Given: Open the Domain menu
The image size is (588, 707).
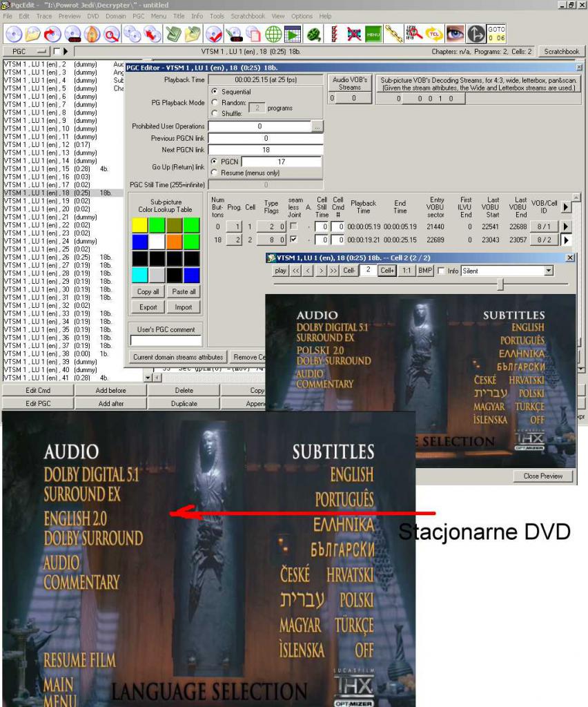Looking at the screenshot, I should tap(116, 16).
